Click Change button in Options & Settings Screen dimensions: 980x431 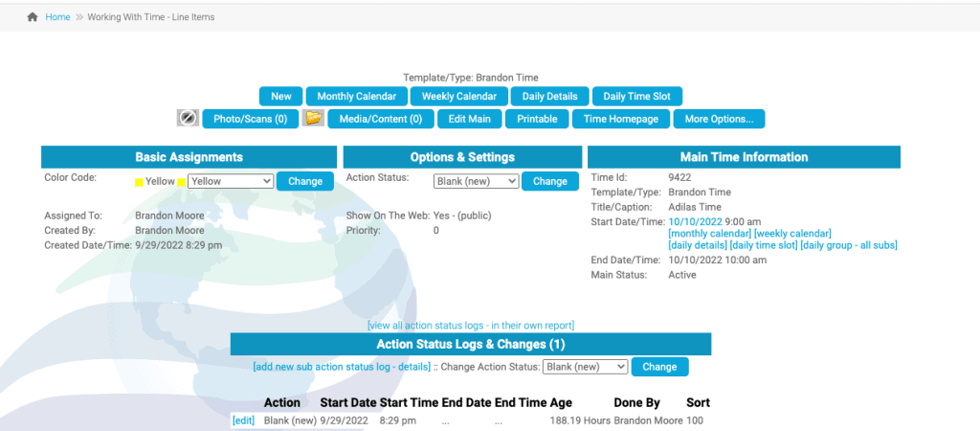click(x=550, y=181)
